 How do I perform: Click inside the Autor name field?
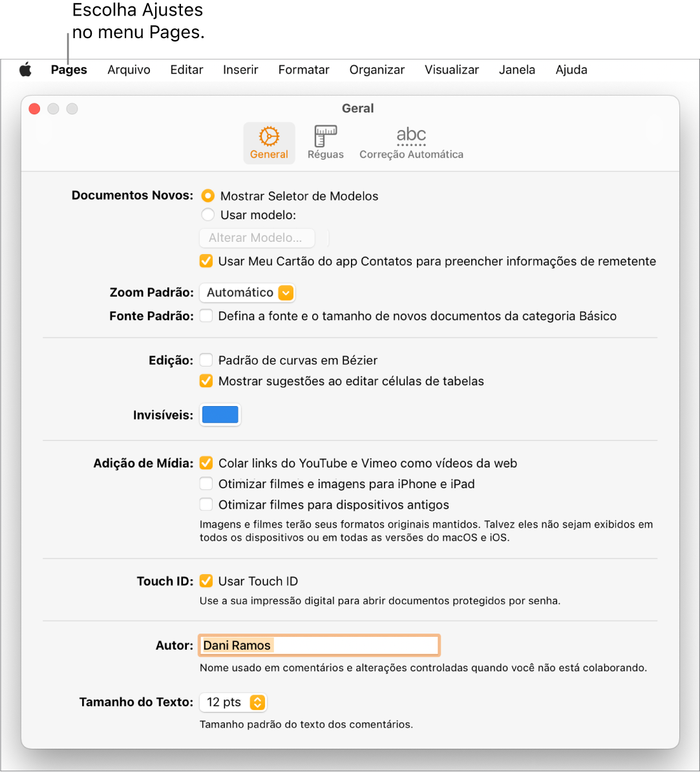[x=319, y=645]
